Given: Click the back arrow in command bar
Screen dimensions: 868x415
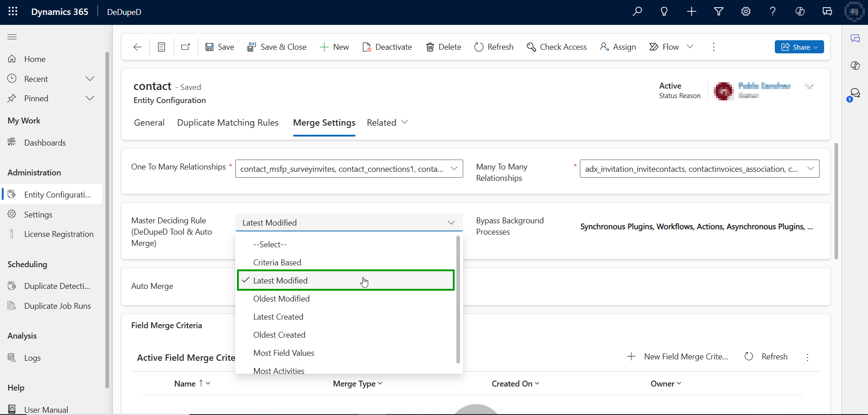Looking at the screenshot, I should (x=138, y=47).
